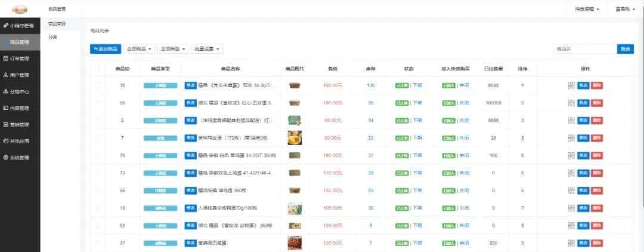The height and width of the screenshot is (252, 644).
Task: Tick the checkbox for product ID 30
Action: [x=98, y=85]
